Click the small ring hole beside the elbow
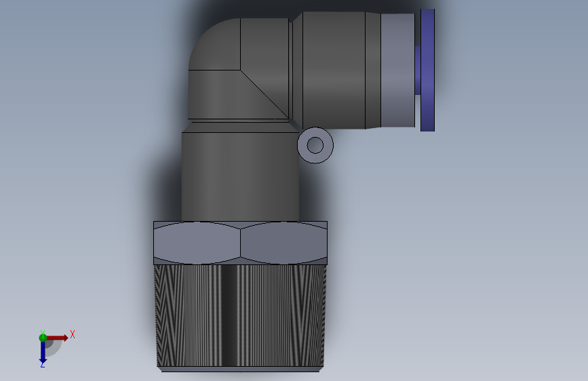Screen dimensions: 588x381 pyautogui.click(x=315, y=145)
